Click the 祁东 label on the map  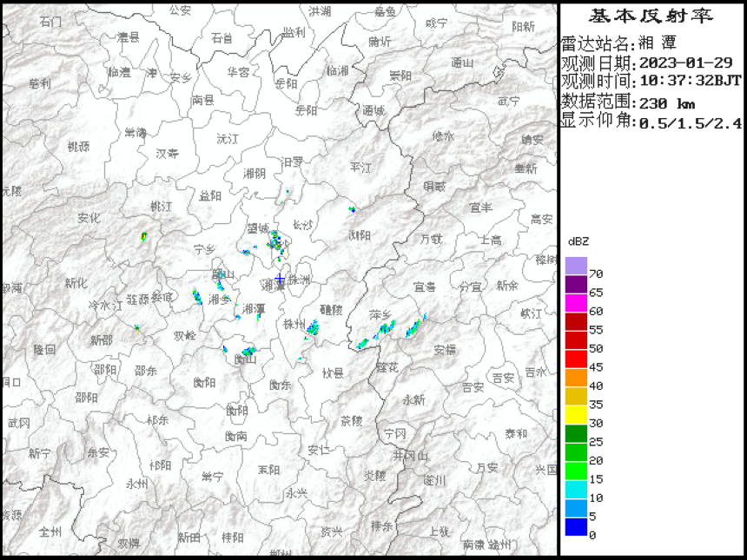pos(158,420)
